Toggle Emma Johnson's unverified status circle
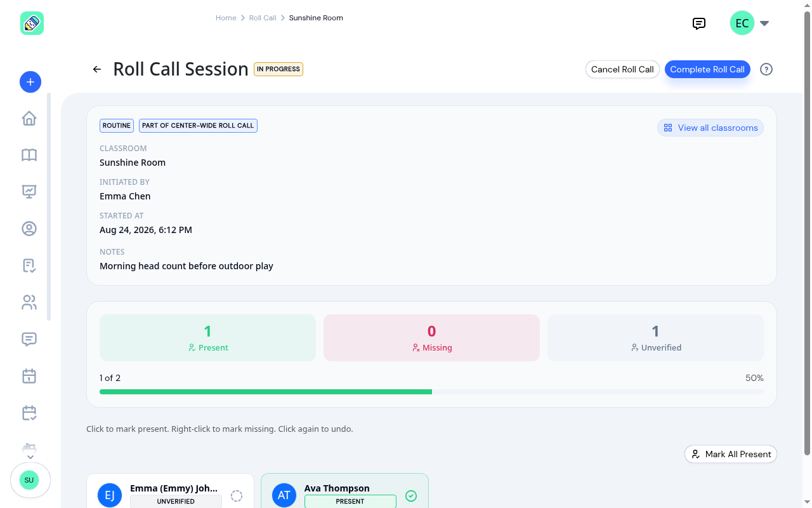 click(x=237, y=496)
